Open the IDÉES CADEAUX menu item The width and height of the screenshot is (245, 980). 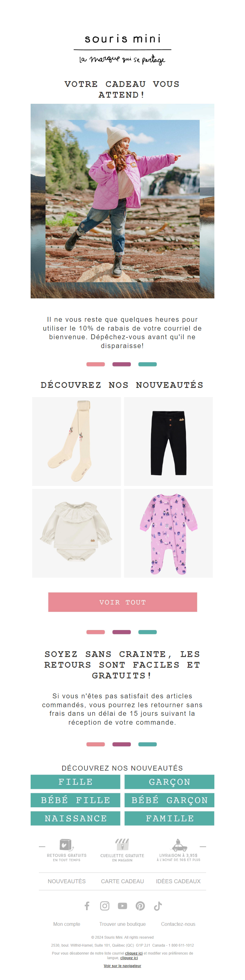178,881
